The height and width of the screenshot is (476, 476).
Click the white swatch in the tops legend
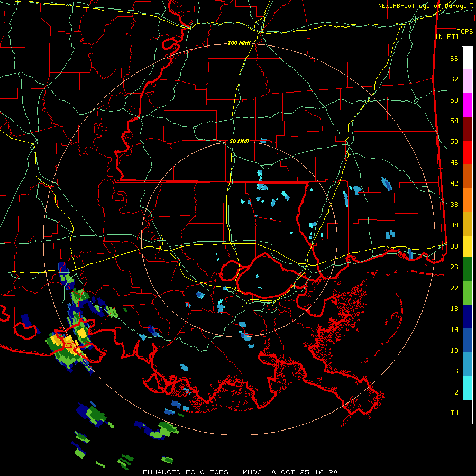[467, 58]
